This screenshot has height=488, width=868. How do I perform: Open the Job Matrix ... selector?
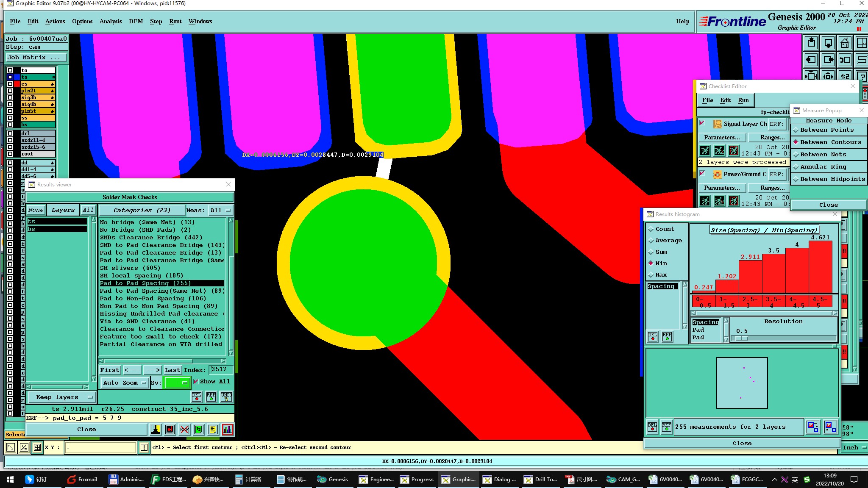pos(36,58)
